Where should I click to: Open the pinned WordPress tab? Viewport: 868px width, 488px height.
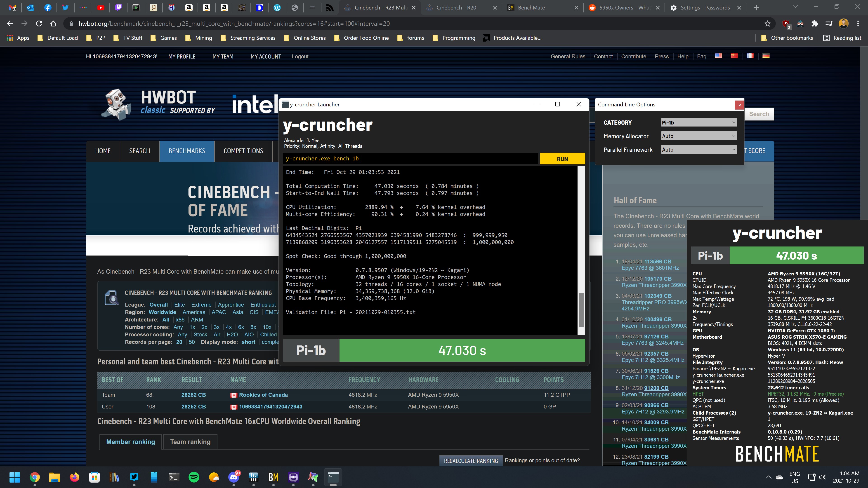point(277,7)
